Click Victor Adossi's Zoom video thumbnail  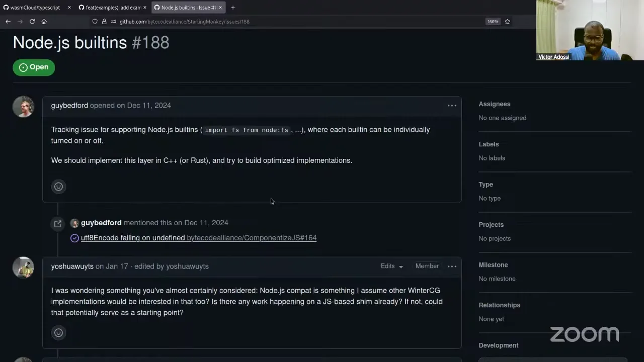tap(590, 30)
